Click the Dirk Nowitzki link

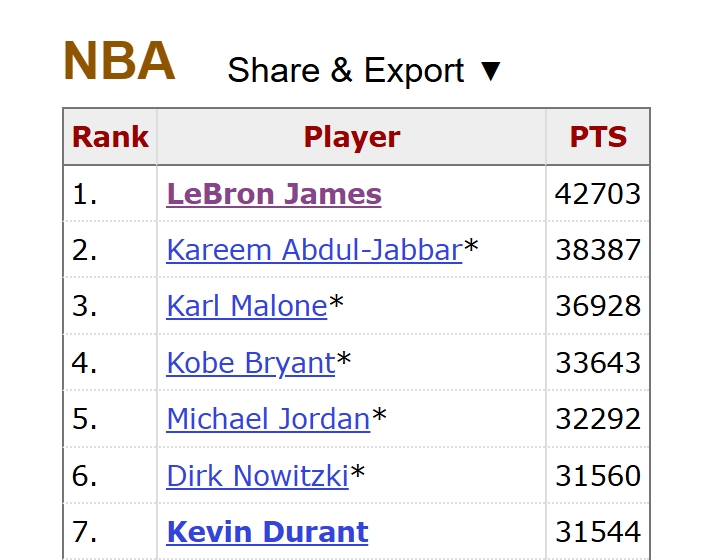pos(257,475)
